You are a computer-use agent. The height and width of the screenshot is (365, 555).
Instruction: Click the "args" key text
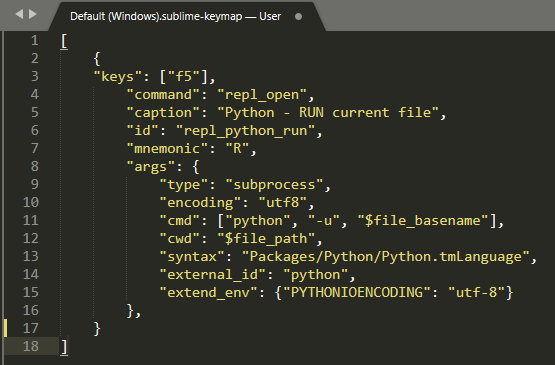click(151, 166)
